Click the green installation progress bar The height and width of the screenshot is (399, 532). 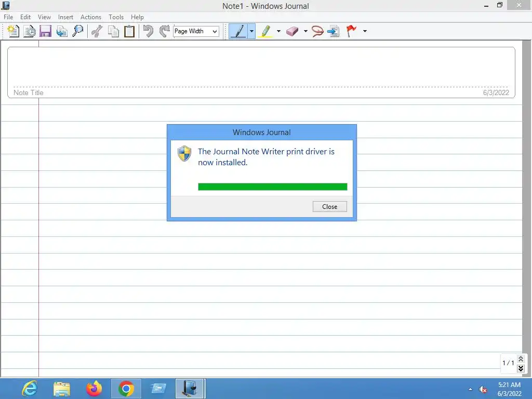click(x=272, y=187)
